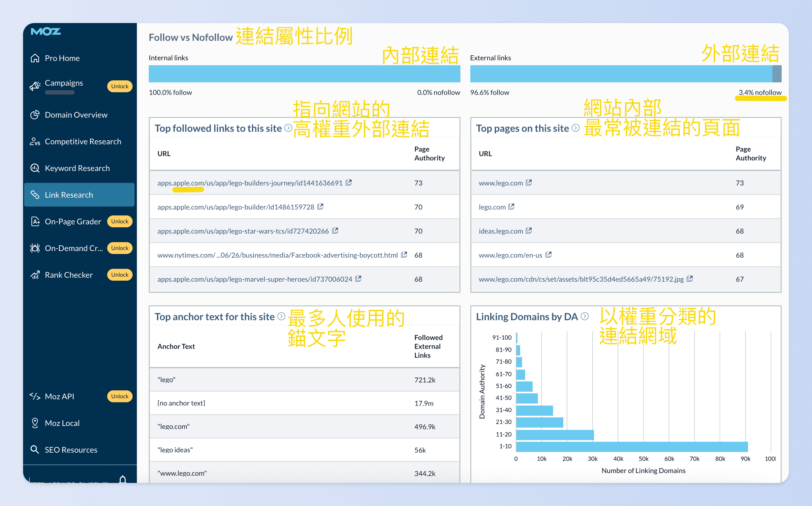This screenshot has height=506, width=812.
Task: Expand Linking Domains by DA
Action: click(585, 317)
